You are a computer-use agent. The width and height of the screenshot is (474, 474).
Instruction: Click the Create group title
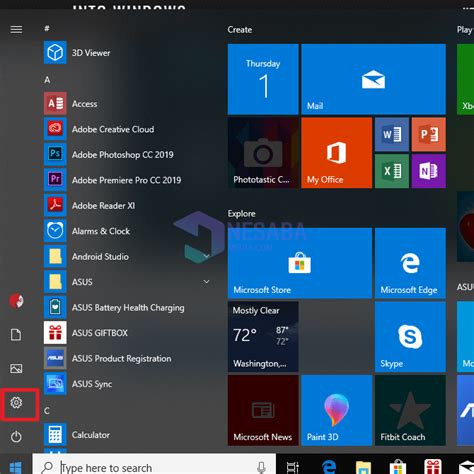(240, 30)
